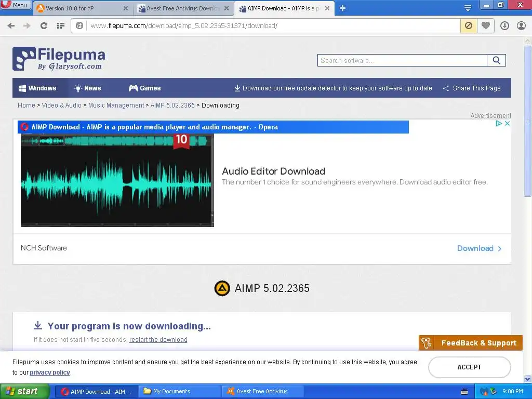
Task: Click the keyboard icon in the system tray
Action: click(464, 392)
